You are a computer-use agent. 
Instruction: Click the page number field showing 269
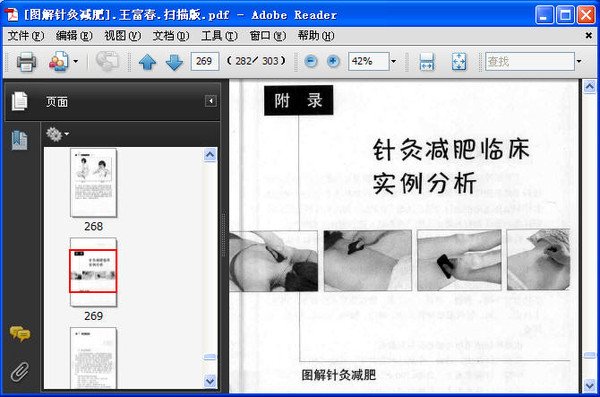click(x=205, y=61)
